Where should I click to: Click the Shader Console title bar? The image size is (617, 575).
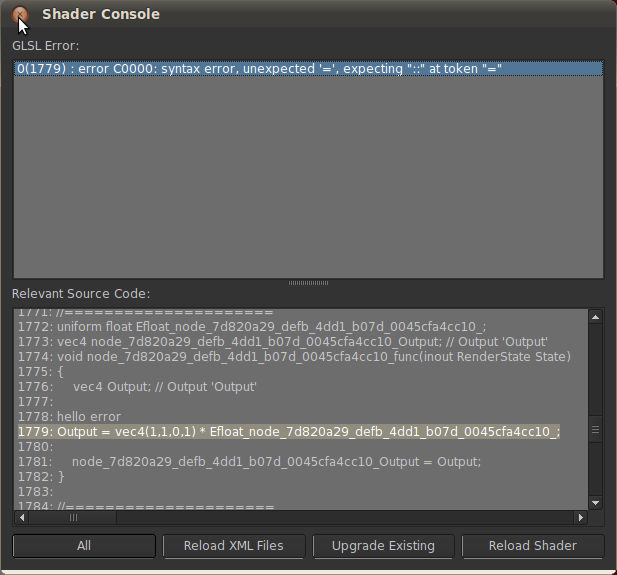[x=308, y=14]
